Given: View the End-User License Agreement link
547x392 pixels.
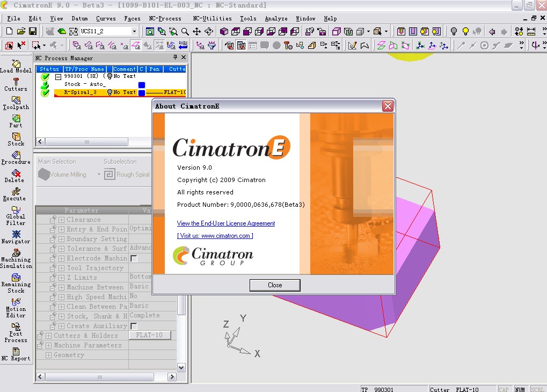Looking at the screenshot, I should [x=225, y=223].
